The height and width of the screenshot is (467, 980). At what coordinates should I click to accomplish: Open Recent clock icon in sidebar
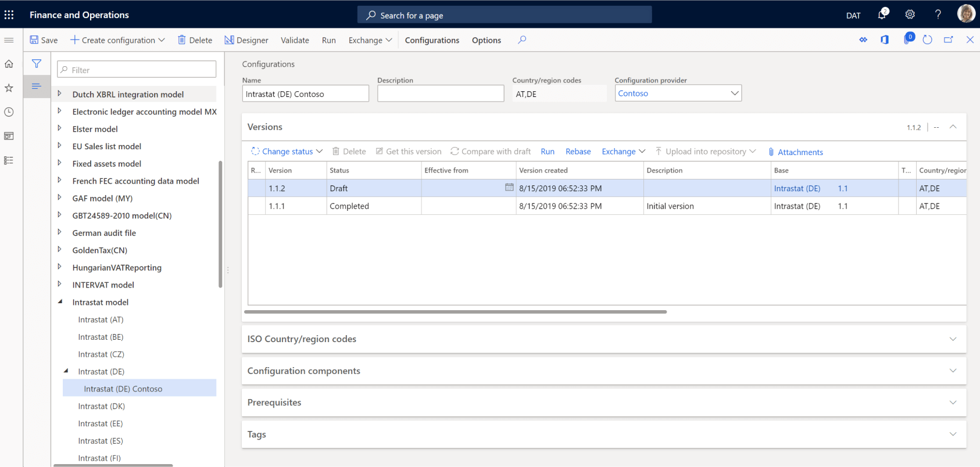9,112
